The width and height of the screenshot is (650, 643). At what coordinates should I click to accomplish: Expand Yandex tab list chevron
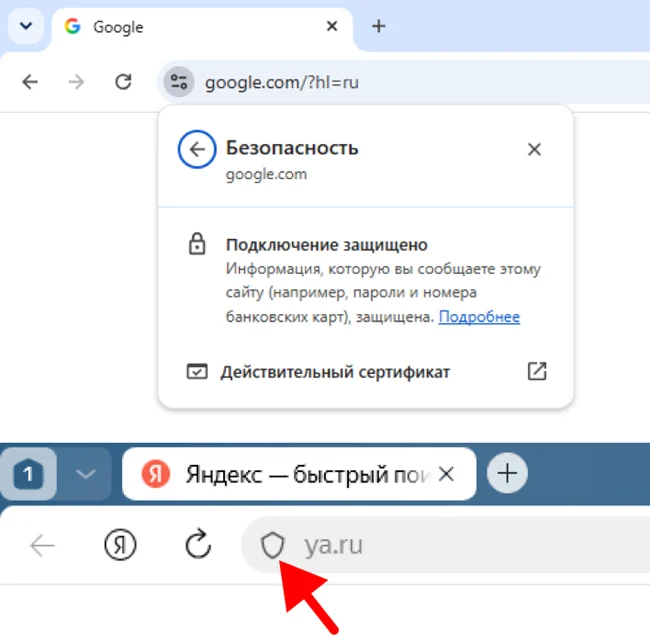point(85,474)
